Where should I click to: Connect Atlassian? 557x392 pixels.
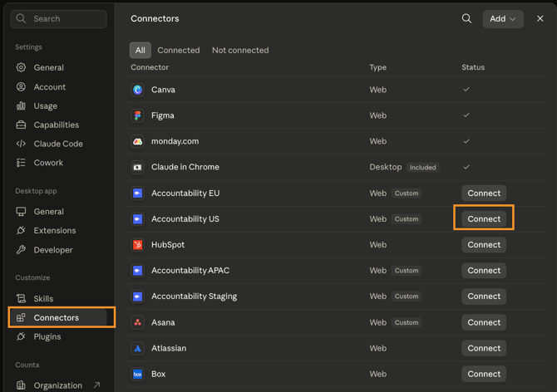coord(484,348)
